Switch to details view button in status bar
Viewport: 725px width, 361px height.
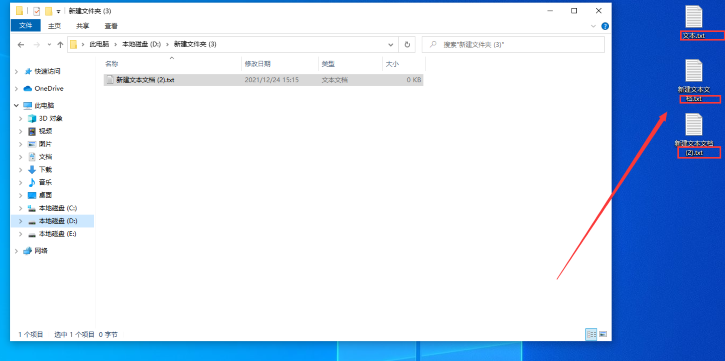pos(591,334)
